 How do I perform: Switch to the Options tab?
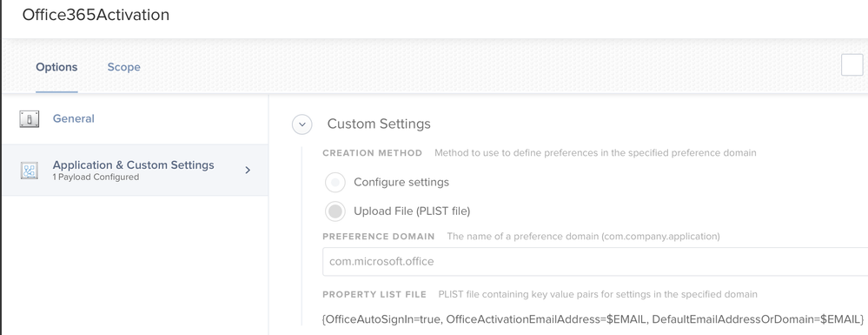[x=56, y=67]
